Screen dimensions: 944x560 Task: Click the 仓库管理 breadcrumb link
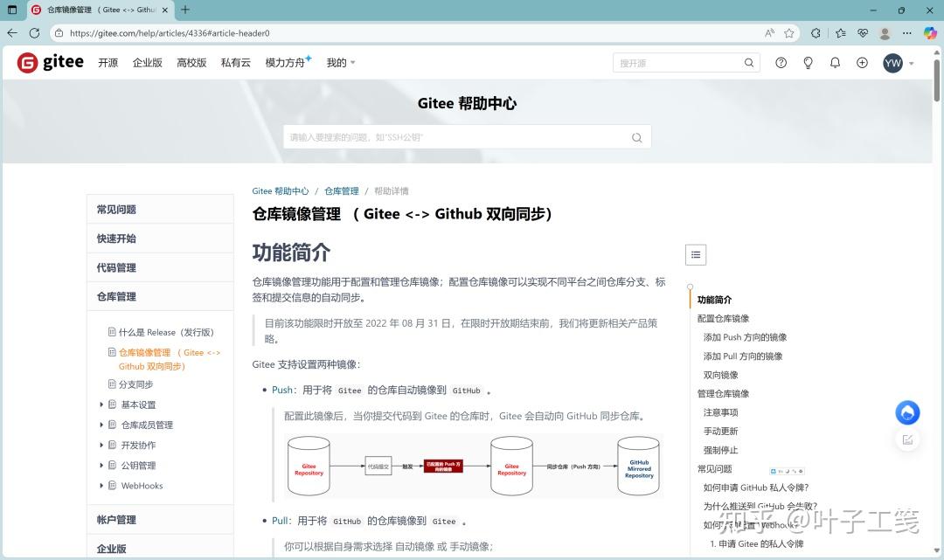point(342,190)
